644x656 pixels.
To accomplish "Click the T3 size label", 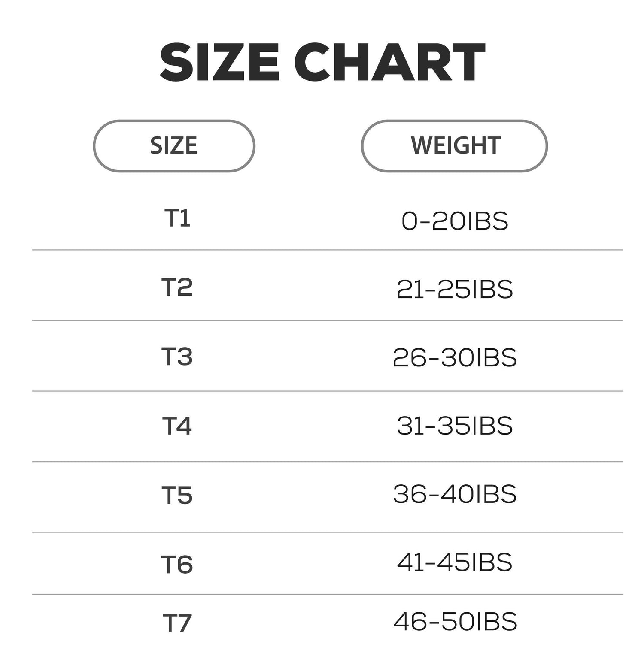I will pos(177,357).
